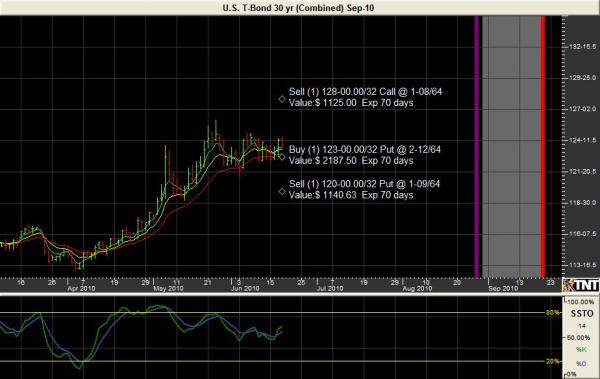Viewport: 600px width, 379px height.
Task: Click the May 2010 date axis label
Action: coord(168,289)
